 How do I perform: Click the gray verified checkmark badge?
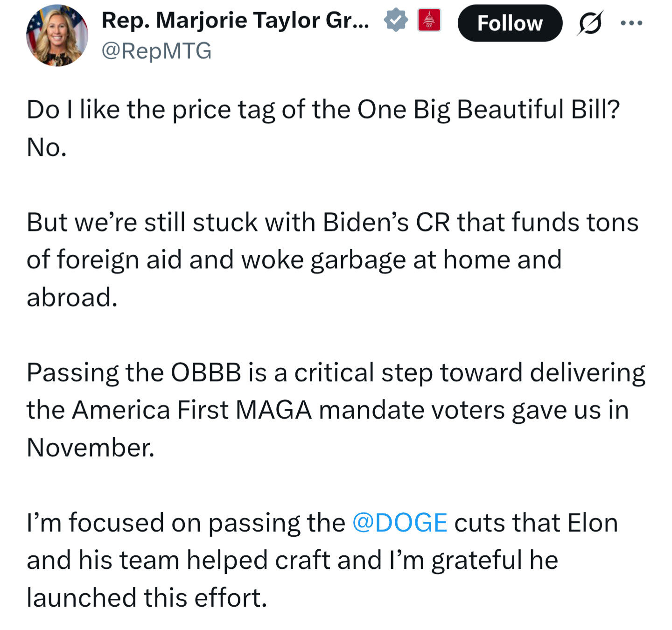[x=396, y=21]
